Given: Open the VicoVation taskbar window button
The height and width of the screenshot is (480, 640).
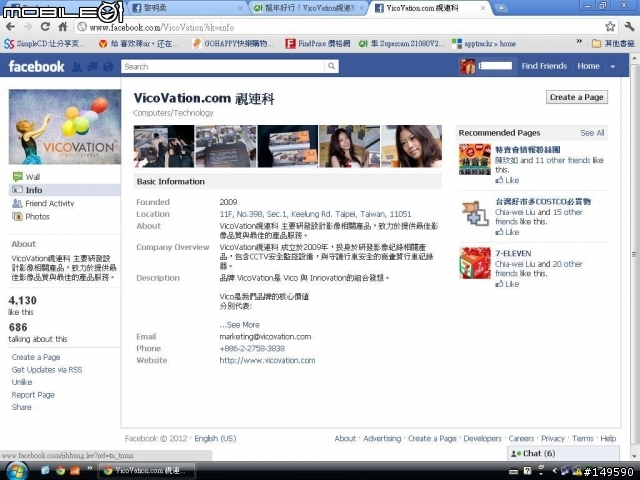Looking at the screenshot, I should coord(146,471).
